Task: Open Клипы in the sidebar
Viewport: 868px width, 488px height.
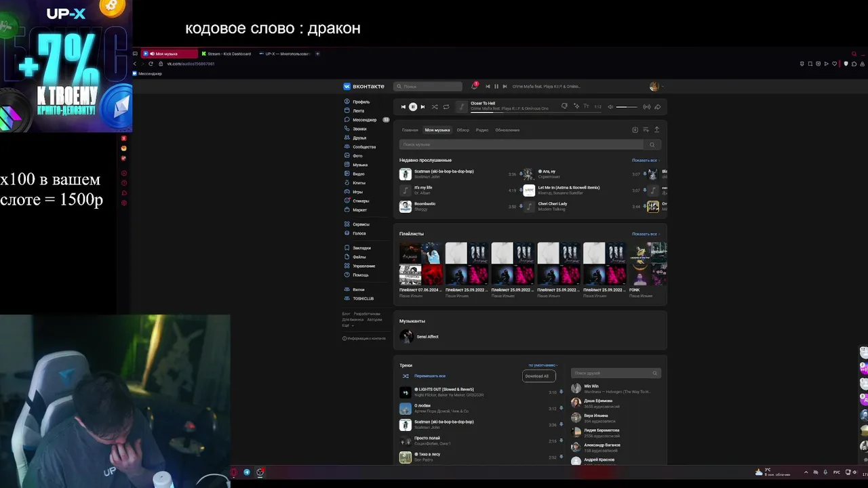Action: pyautogui.click(x=359, y=183)
